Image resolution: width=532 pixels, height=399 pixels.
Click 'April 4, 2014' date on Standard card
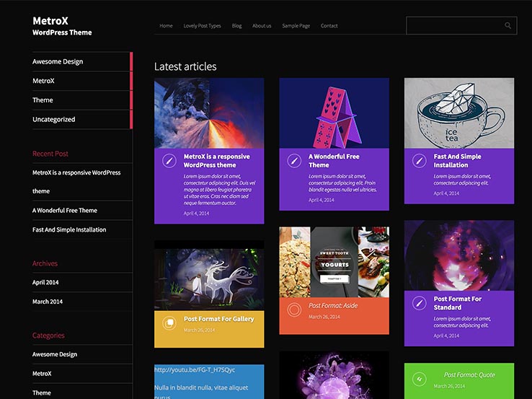pyautogui.click(x=446, y=336)
